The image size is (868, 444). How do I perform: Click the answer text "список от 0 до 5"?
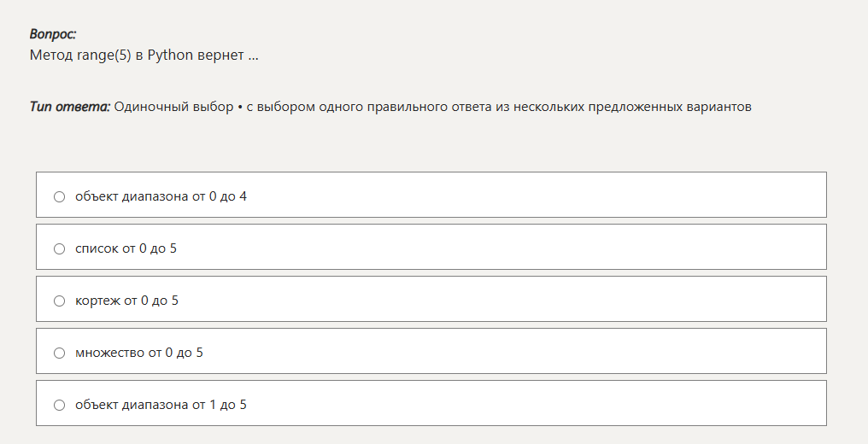point(126,248)
